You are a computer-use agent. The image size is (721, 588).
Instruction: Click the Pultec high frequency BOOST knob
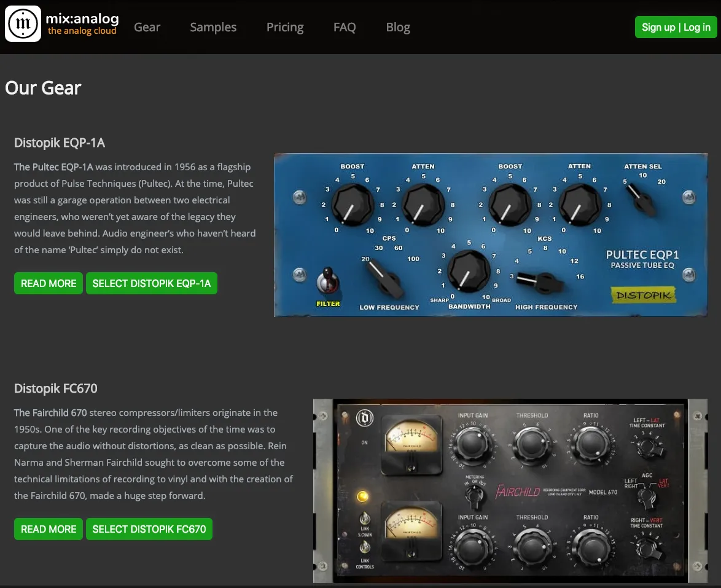click(x=510, y=205)
